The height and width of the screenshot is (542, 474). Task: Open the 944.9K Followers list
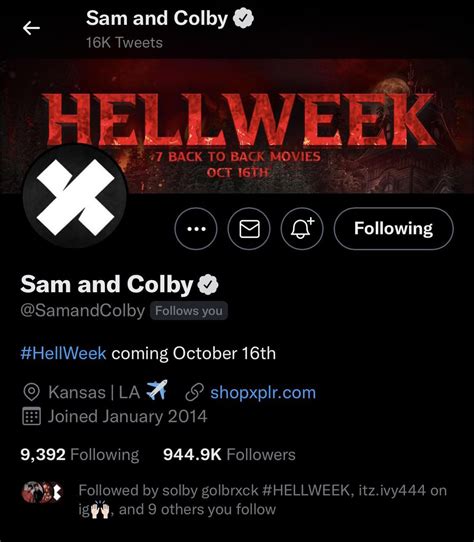tap(229, 455)
